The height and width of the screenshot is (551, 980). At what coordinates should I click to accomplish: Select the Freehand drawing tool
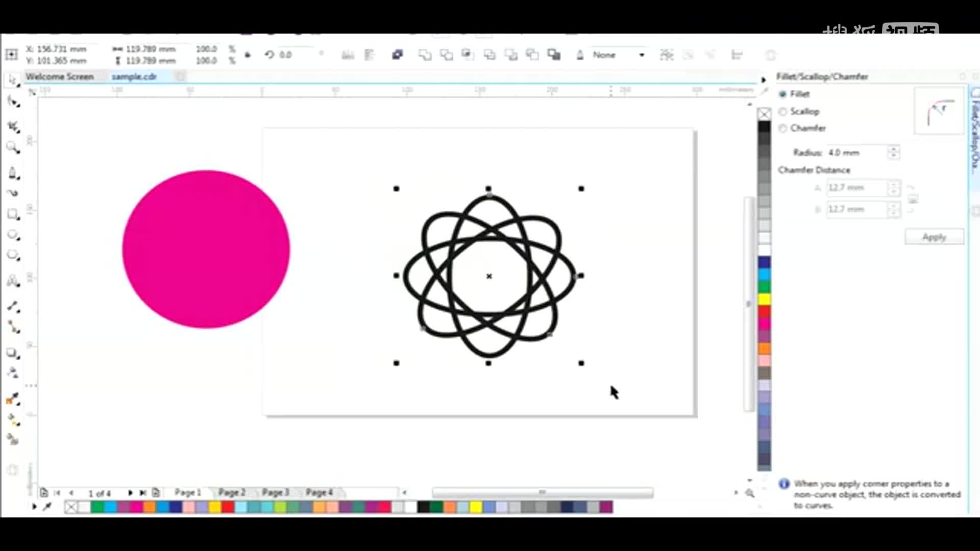click(13, 173)
